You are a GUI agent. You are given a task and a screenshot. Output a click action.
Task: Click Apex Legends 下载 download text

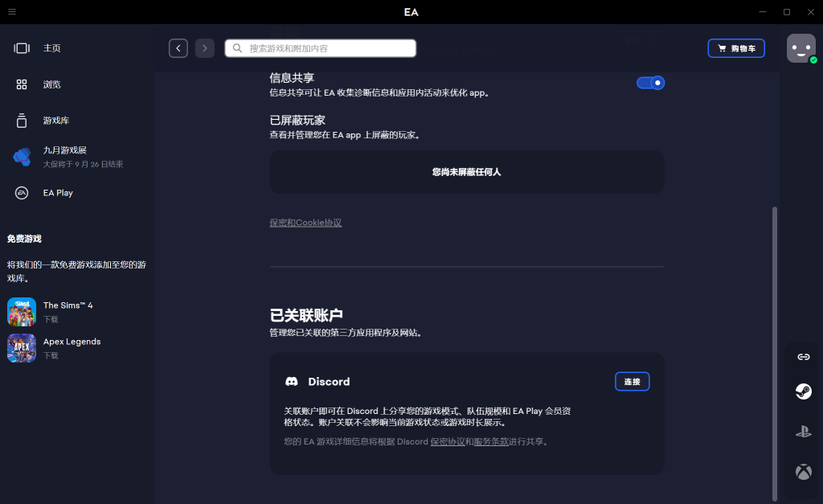pos(51,355)
